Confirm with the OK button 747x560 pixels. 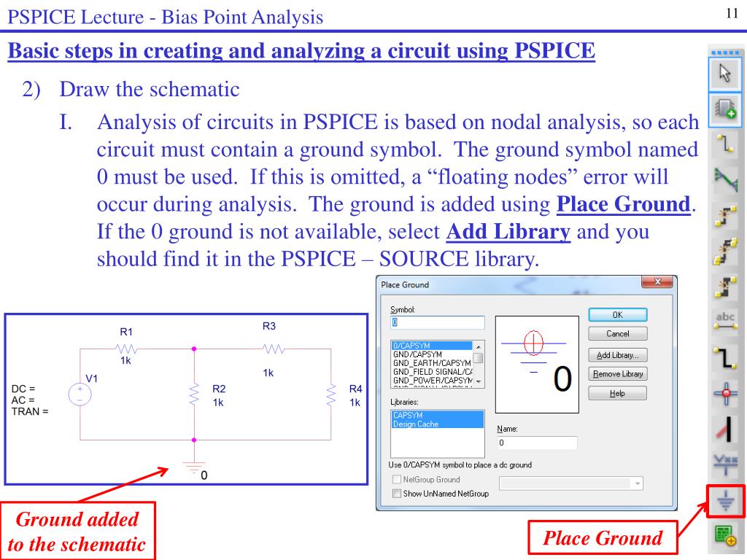tap(617, 315)
